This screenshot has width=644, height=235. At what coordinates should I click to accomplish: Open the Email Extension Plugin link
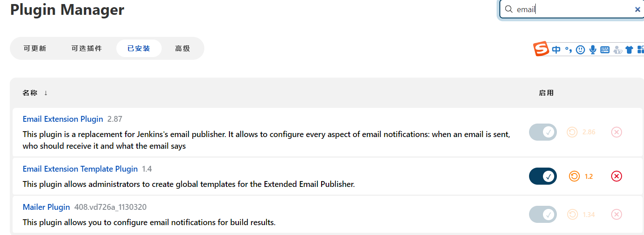click(63, 119)
